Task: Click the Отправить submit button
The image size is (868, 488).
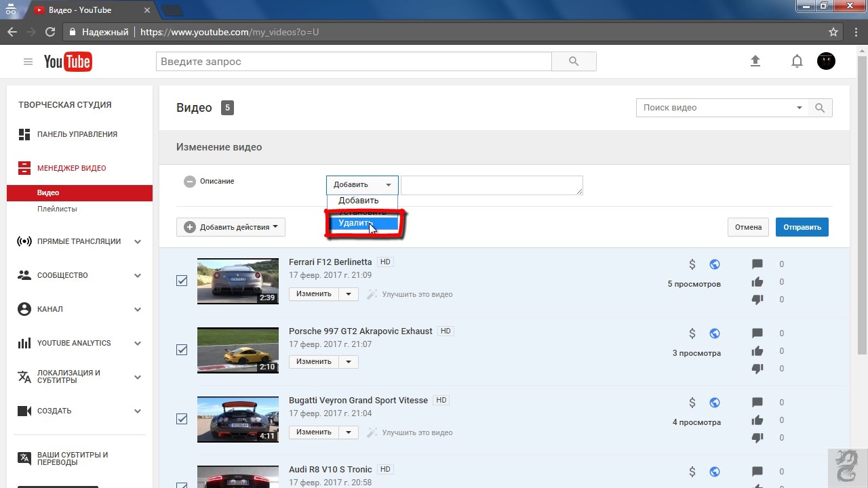Action: coord(802,227)
